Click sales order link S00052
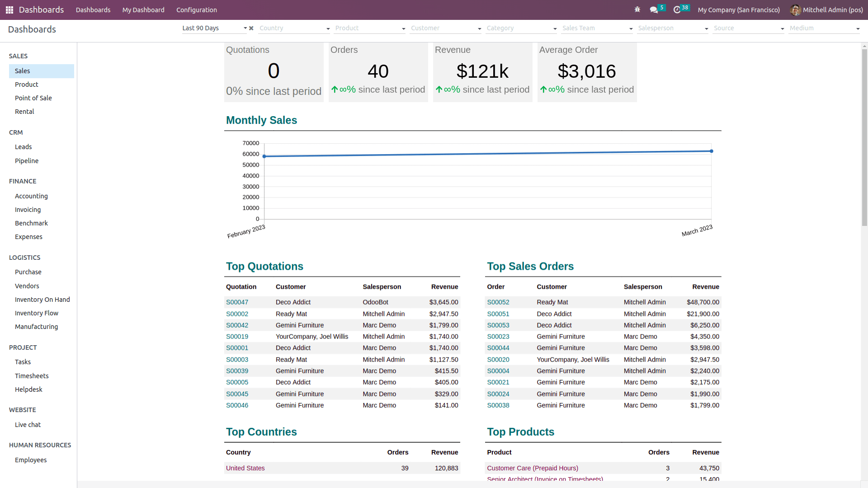 tap(498, 302)
